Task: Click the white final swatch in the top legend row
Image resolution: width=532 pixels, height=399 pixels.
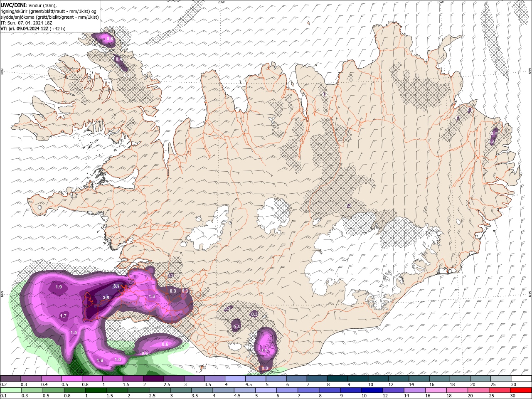Action: pyautogui.click(x=522, y=379)
